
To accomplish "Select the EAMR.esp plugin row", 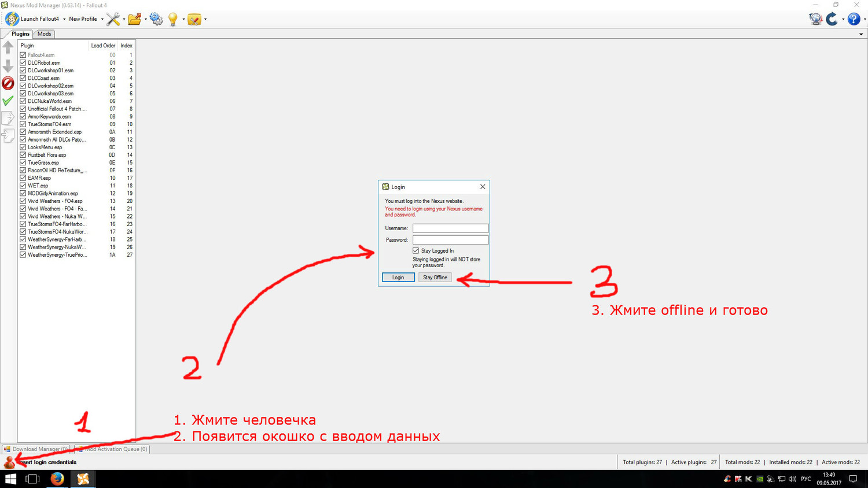I will 76,178.
